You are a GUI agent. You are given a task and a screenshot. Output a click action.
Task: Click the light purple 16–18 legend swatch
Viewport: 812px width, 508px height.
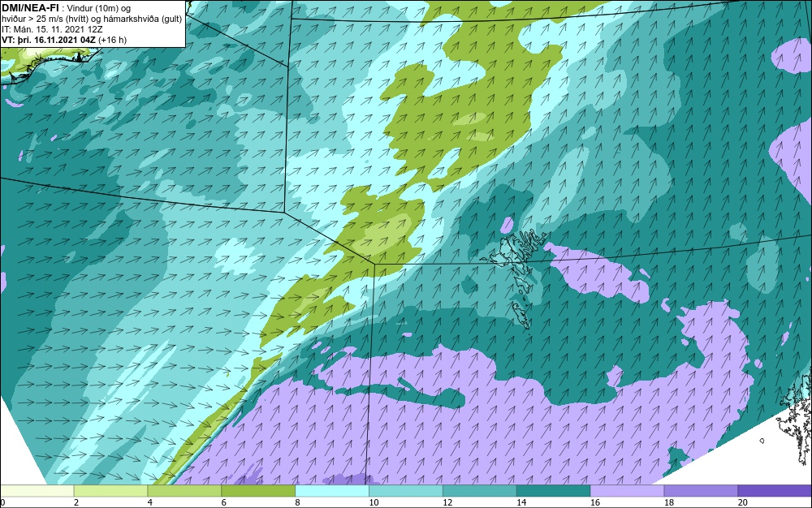(627, 491)
